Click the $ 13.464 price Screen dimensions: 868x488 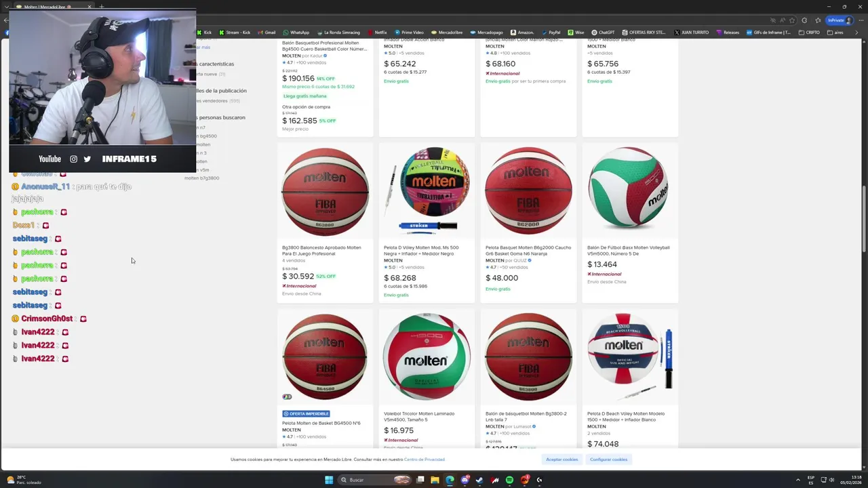[x=602, y=264]
